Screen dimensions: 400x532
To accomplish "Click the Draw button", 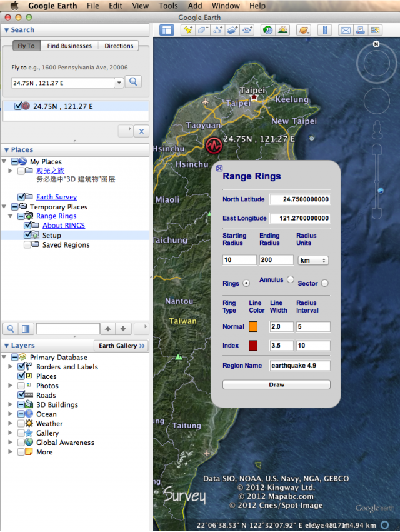I will tap(276, 384).
